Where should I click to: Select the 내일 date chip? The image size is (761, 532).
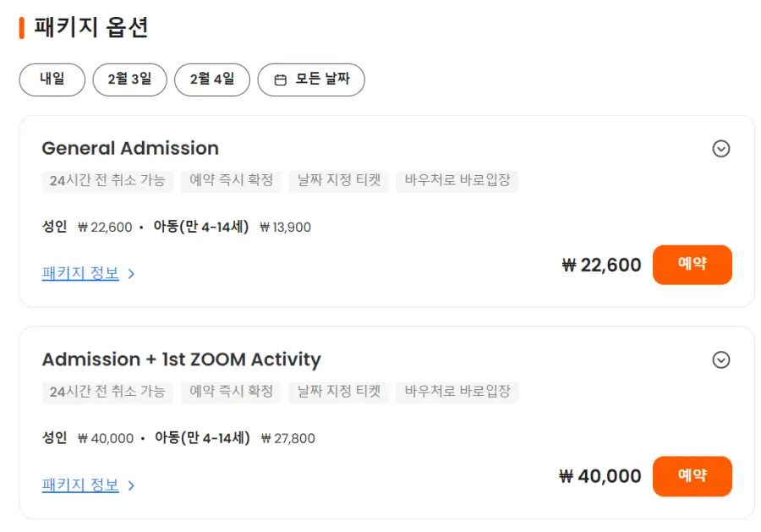(52, 80)
